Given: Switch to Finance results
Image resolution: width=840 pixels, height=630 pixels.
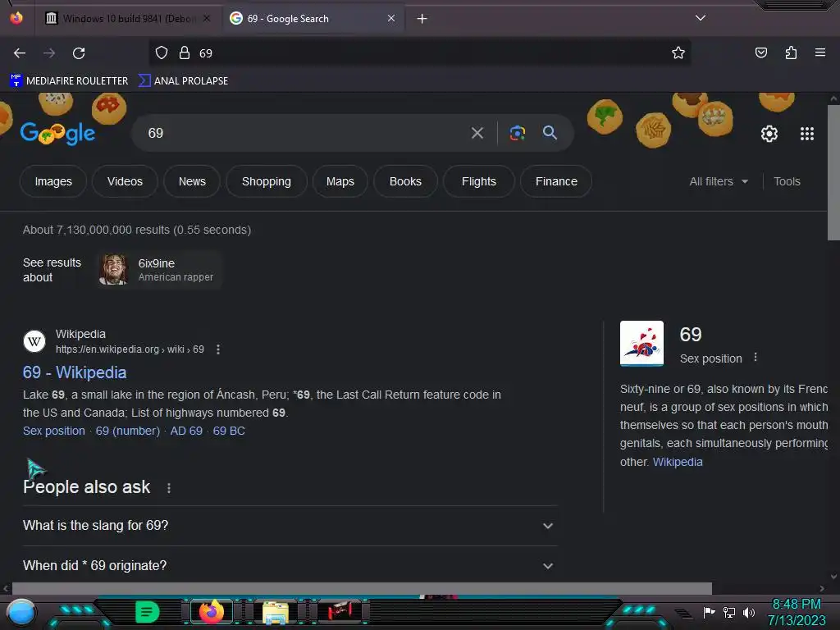Looking at the screenshot, I should pos(556,181).
